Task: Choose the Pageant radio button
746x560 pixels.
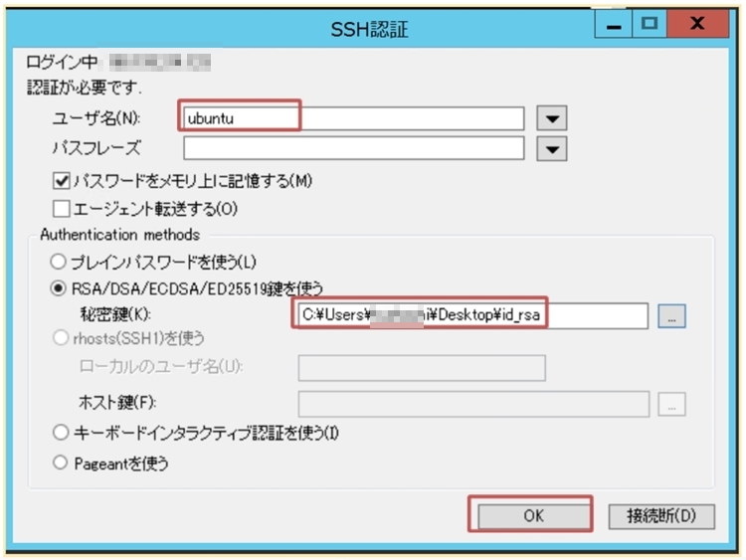Action: (x=59, y=463)
